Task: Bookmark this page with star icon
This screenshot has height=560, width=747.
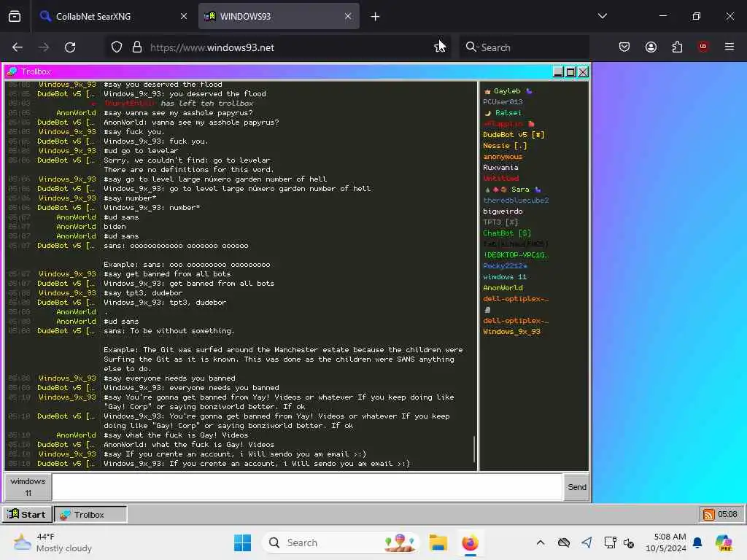Action: click(438, 47)
